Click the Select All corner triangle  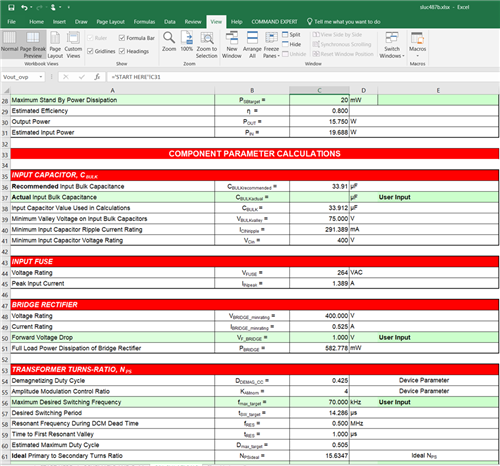(x=6, y=90)
